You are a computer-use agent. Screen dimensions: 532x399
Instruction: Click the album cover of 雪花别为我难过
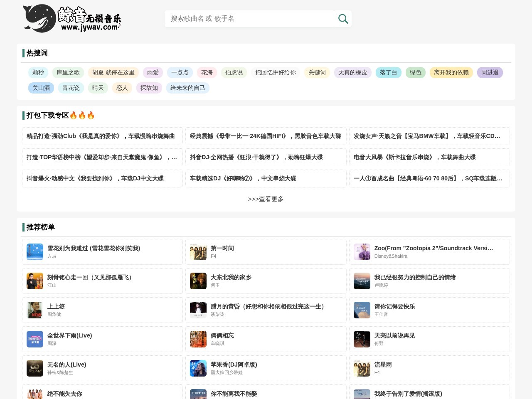[35, 252]
